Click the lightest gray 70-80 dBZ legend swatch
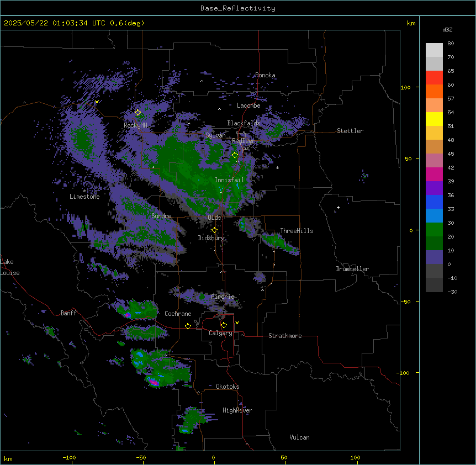Screen dimensions: 476x465 (x=434, y=50)
